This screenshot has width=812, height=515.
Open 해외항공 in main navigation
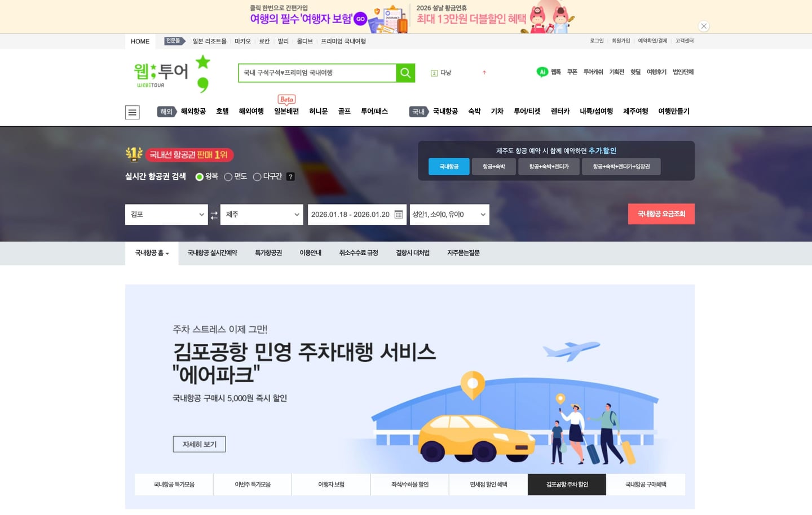(193, 112)
